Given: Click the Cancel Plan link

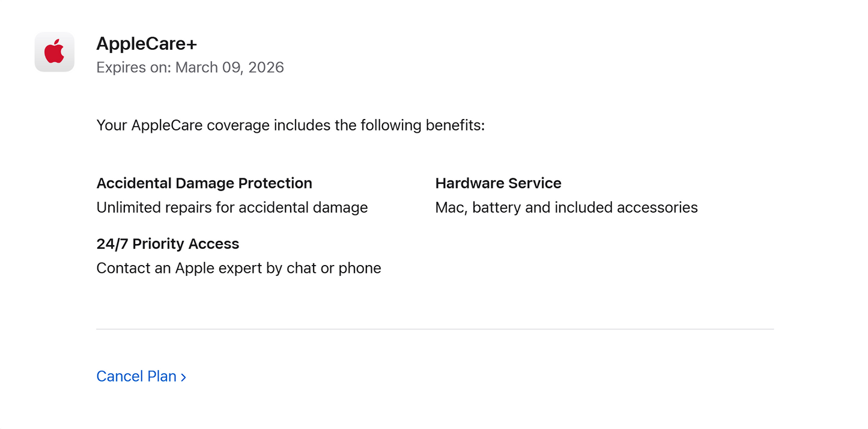Looking at the screenshot, I should [x=137, y=376].
